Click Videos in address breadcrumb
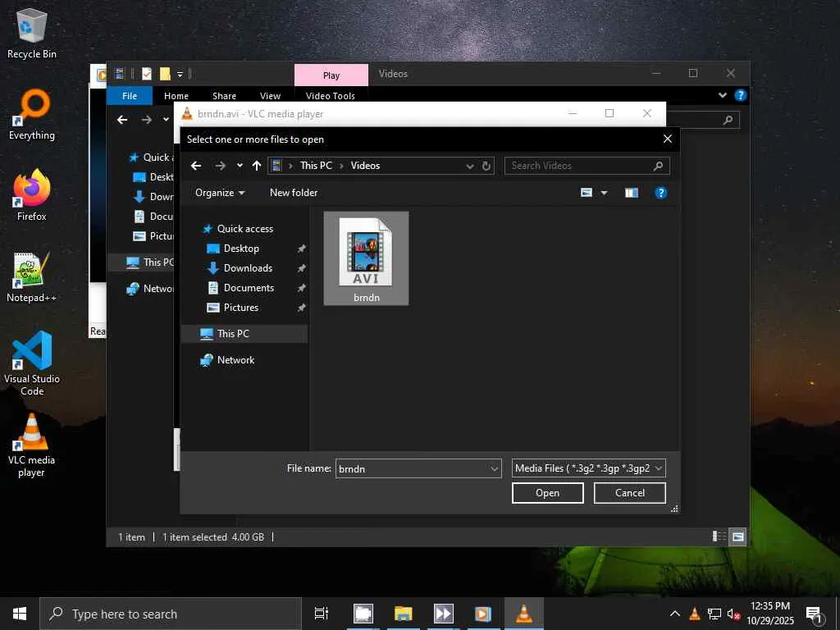 tap(365, 166)
